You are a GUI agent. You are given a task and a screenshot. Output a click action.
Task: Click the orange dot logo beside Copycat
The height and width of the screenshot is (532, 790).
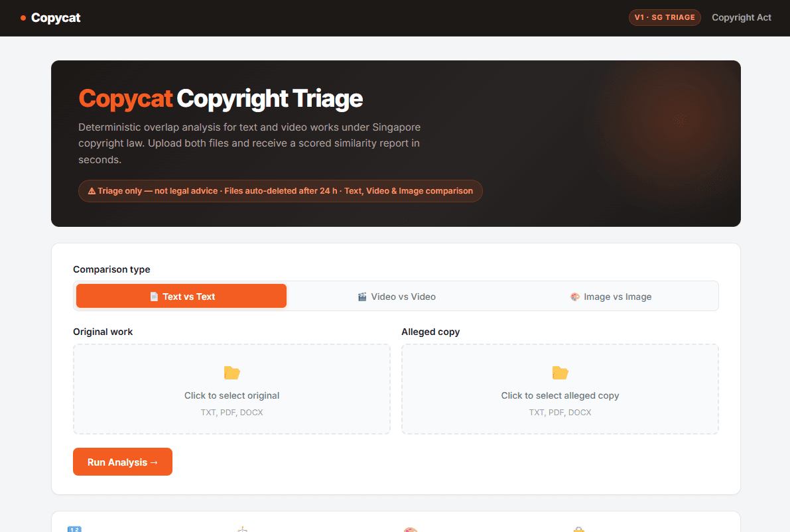click(x=23, y=18)
